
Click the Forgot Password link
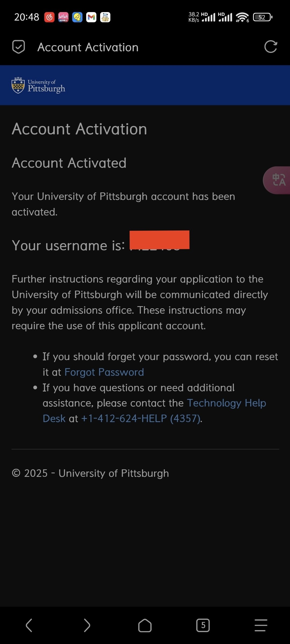coord(104,372)
